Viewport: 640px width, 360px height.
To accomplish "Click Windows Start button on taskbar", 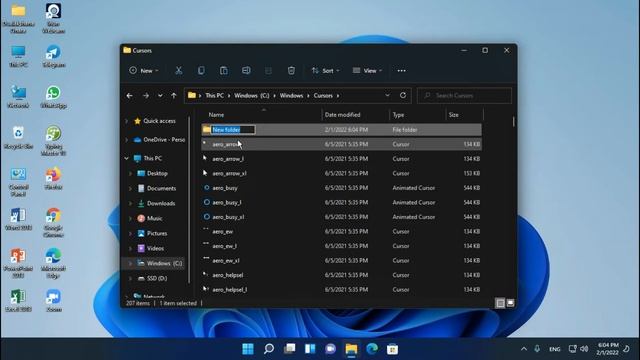I will coord(248,349).
